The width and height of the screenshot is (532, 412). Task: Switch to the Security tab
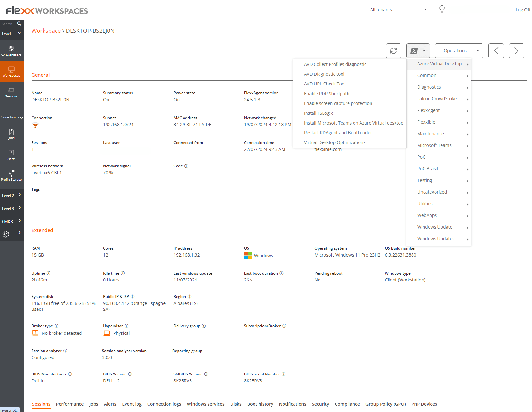pyautogui.click(x=320, y=404)
